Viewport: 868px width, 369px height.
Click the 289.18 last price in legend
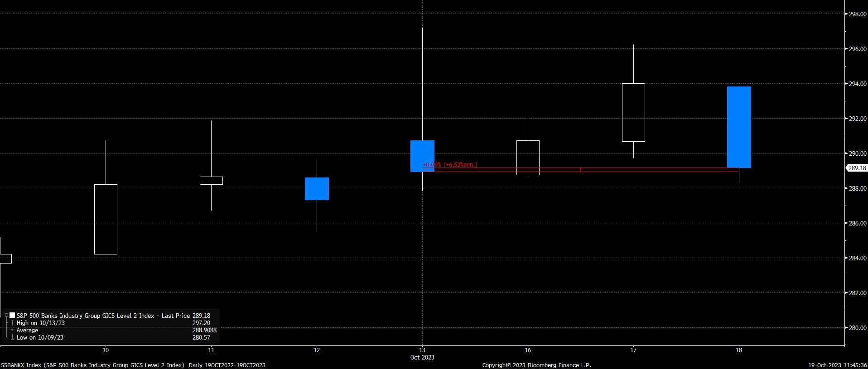click(x=201, y=316)
